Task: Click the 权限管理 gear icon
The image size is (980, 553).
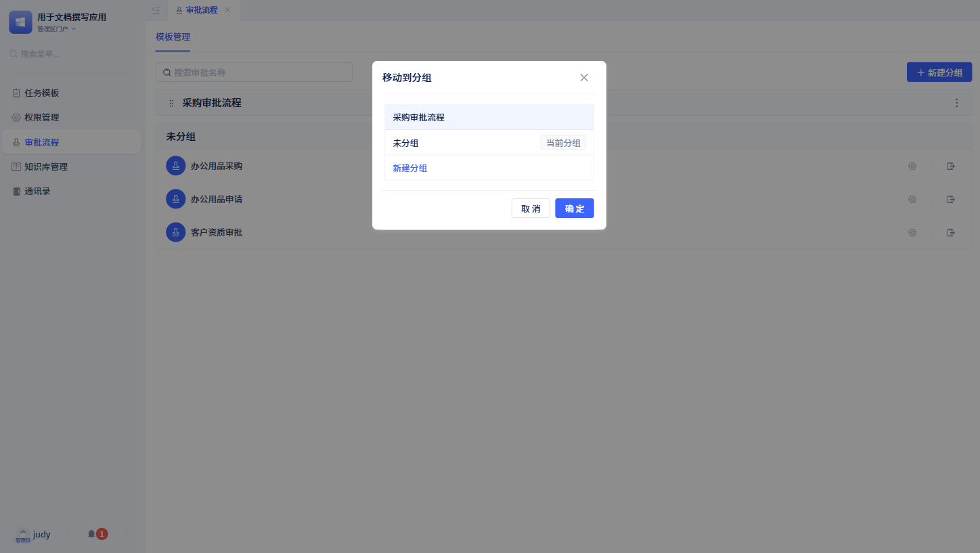Action: point(16,117)
